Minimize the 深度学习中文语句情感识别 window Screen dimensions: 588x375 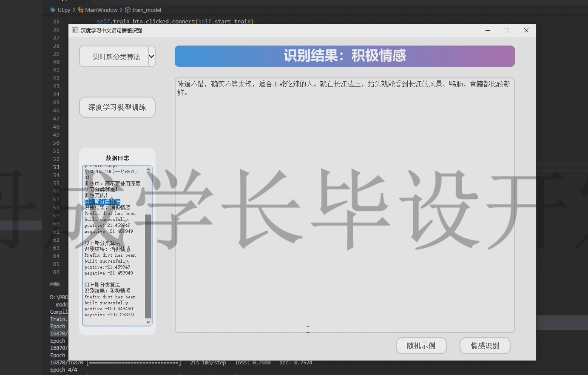[x=488, y=30]
